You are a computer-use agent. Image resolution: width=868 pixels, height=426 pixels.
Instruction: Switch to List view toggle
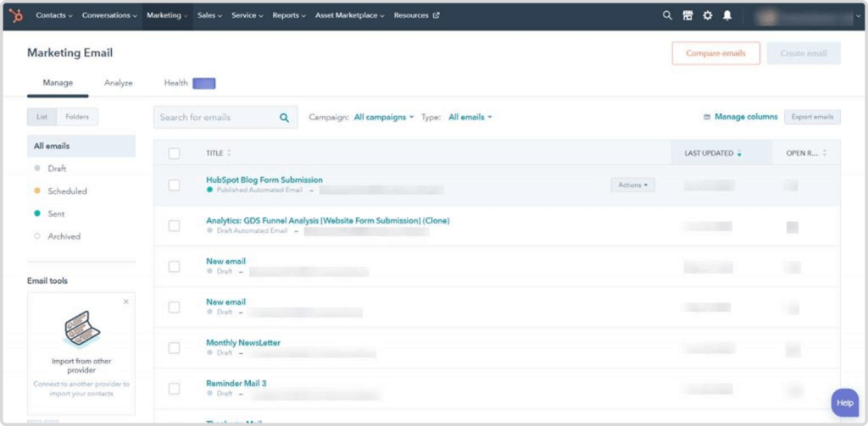[42, 117]
